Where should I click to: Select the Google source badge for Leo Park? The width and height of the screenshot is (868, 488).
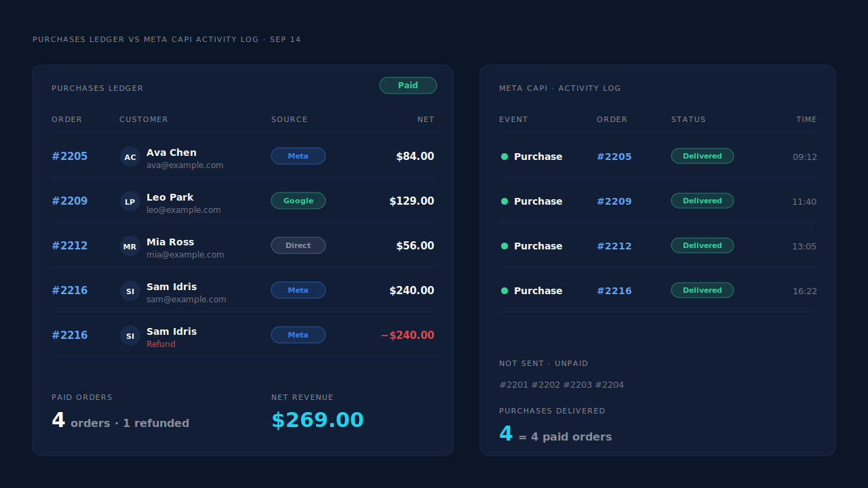(298, 201)
